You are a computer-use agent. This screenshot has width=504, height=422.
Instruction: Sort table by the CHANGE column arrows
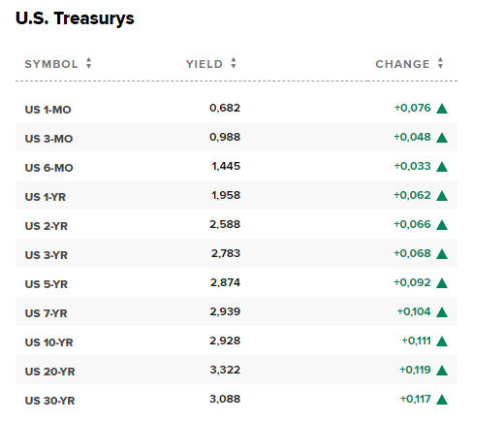click(440, 63)
